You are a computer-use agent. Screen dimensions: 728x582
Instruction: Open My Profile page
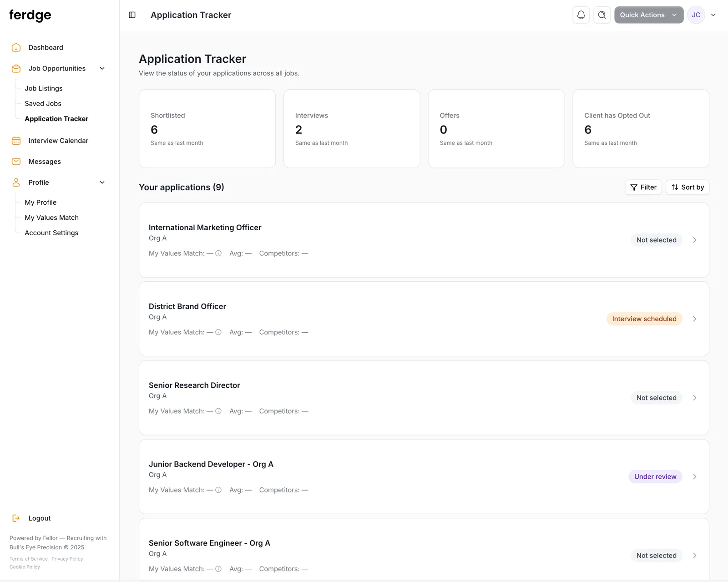point(40,202)
